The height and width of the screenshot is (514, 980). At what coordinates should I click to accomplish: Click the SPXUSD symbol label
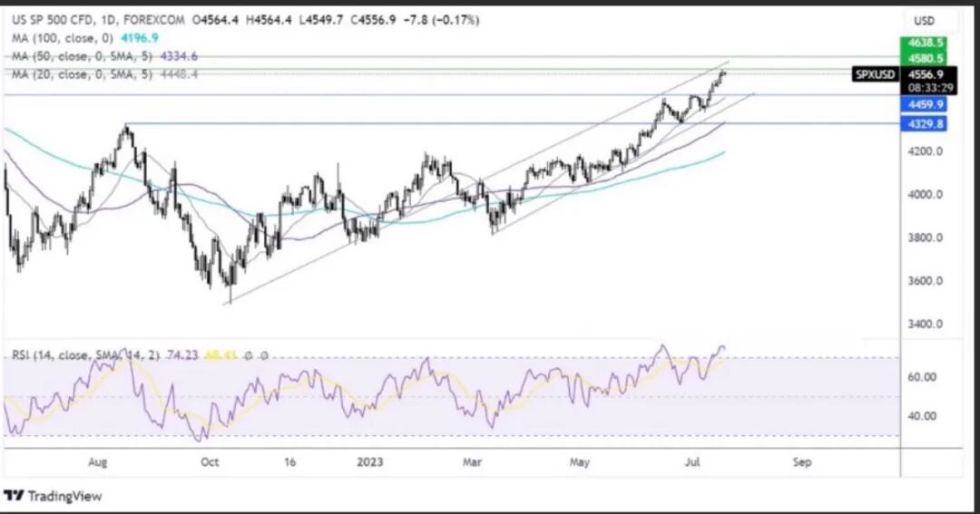tap(875, 74)
